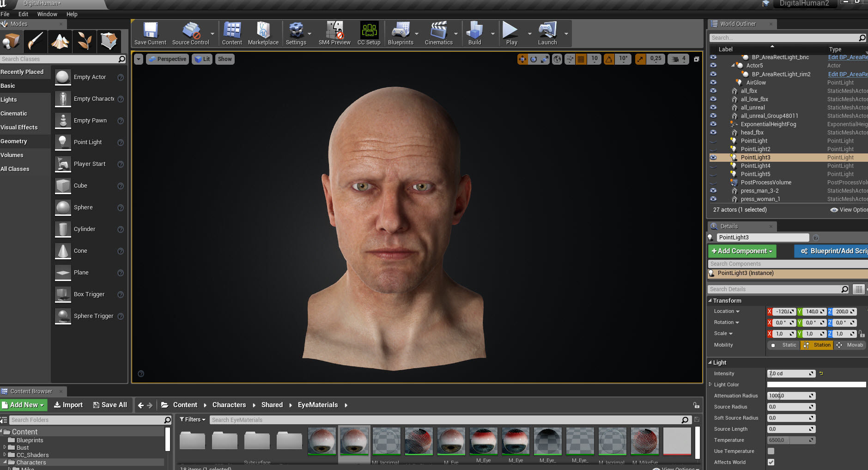Open Perspective view mode dropdown
Image resolution: width=868 pixels, height=470 pixels.
click(167, 59)
